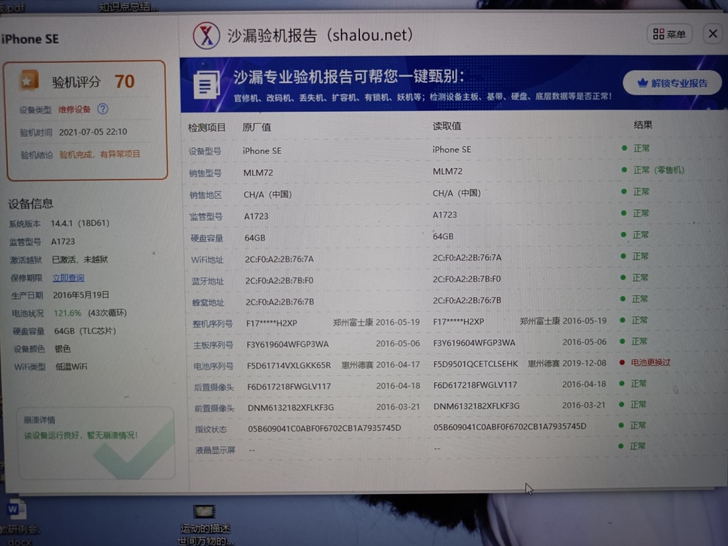Click the red dot in the 电池序列号 row
The width and height of the screenshot is (728, 546).
(622, 362)
